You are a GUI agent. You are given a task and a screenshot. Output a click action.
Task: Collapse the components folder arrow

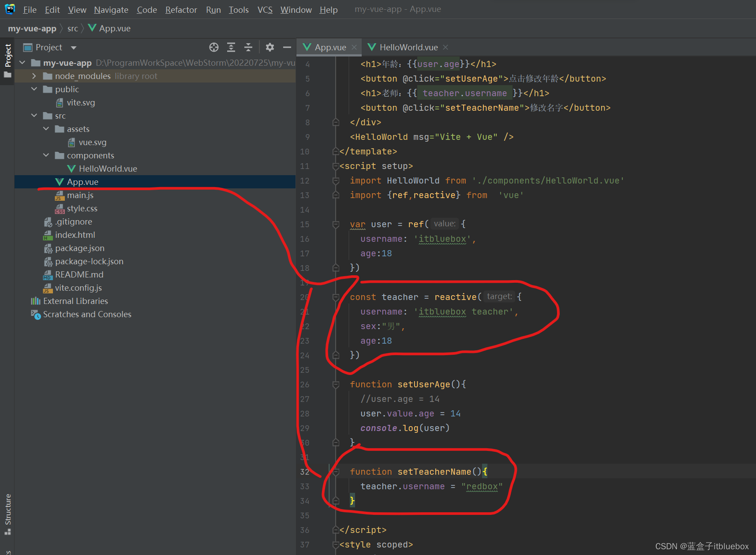tap(46, 155)
